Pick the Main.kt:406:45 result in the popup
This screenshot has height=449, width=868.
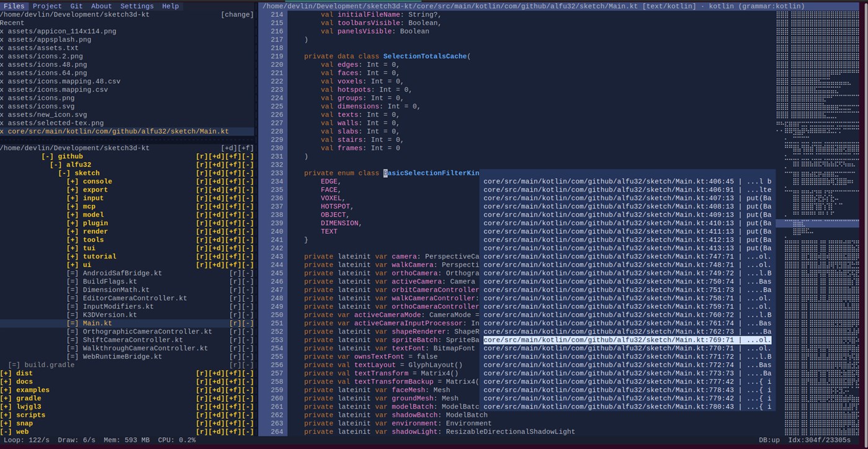(x=628, y=182)
